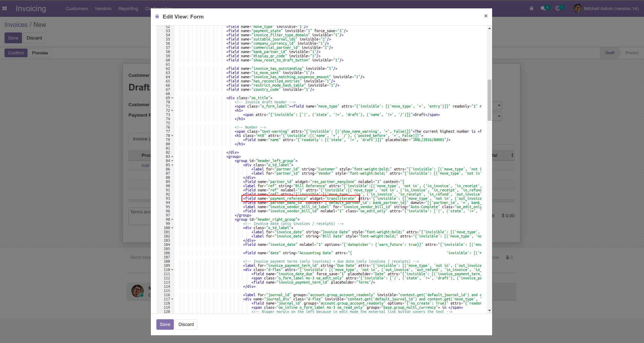Click the editor vertical scrollbar thumb

(x=489, y=100)
